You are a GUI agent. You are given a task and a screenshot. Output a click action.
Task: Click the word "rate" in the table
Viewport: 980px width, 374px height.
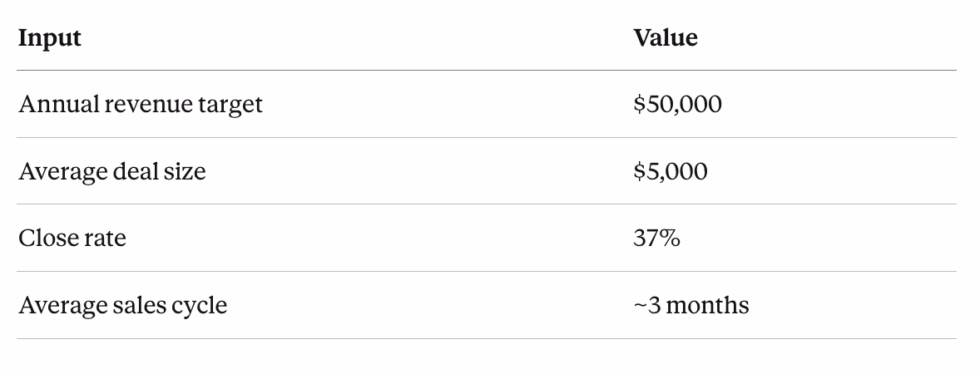pyautogui.click(x=105, y=239)
